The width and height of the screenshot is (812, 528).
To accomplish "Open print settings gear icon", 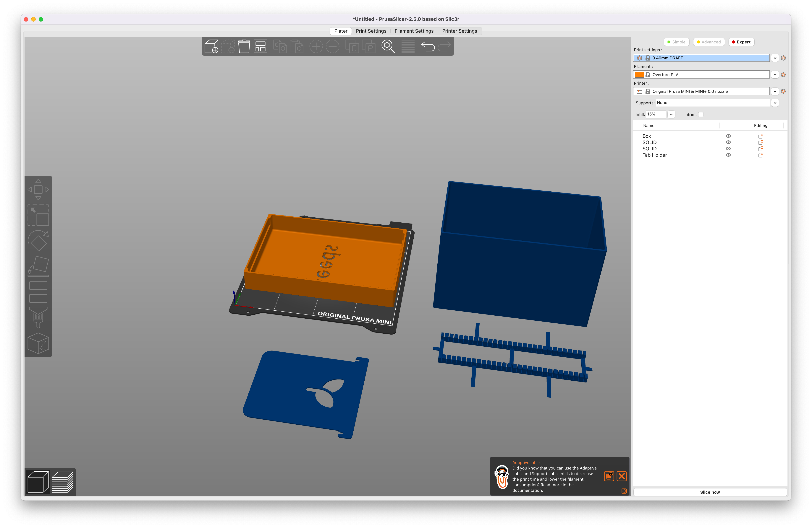I will pos(783,58).
